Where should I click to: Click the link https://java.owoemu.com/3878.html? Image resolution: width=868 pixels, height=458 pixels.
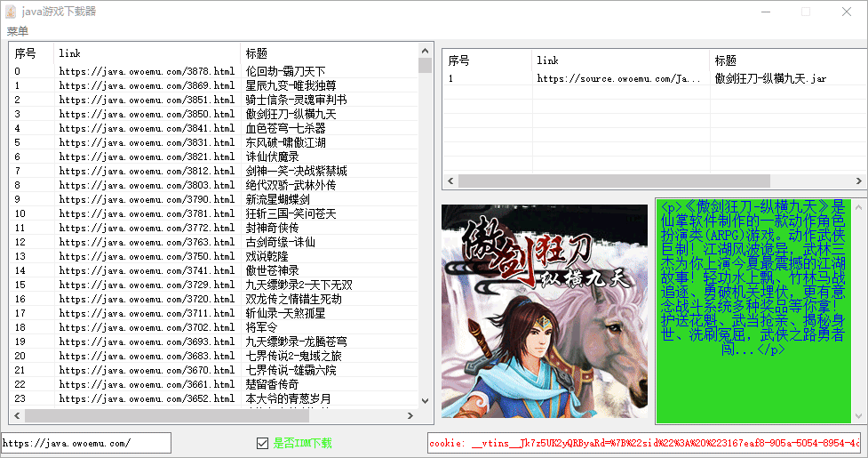coord(147,71)
